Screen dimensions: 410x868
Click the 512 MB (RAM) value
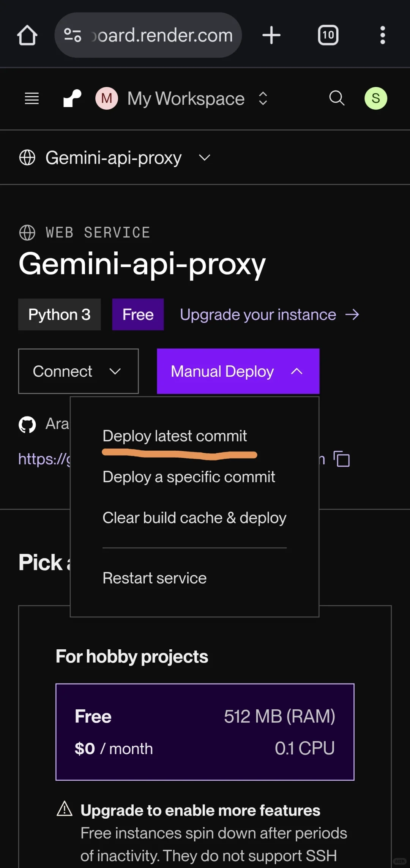pyautogui.click(x=279, y=716)
